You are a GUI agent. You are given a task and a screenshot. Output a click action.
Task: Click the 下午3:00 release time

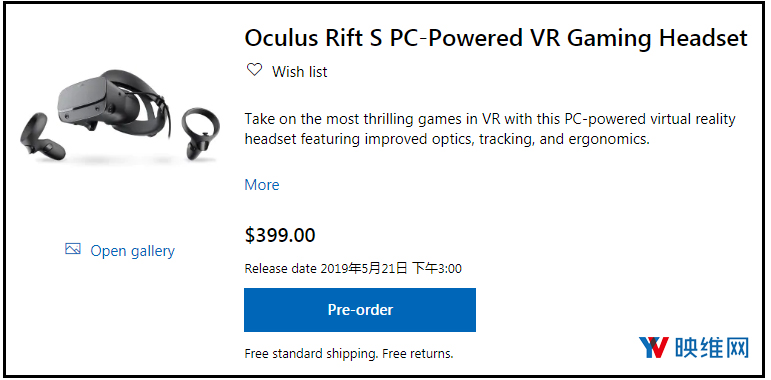click(437, 268)
